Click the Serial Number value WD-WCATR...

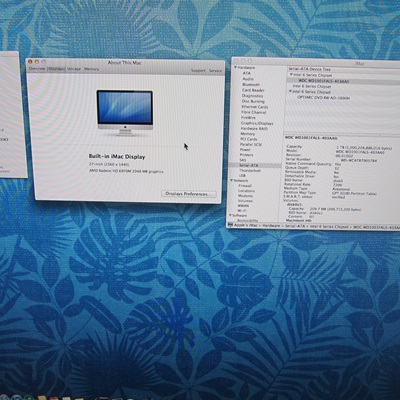(359, 160)
